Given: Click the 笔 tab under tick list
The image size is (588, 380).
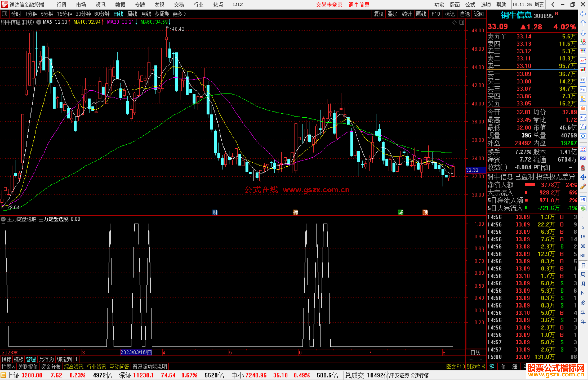Looking at the screenshot, I should 492,367.
